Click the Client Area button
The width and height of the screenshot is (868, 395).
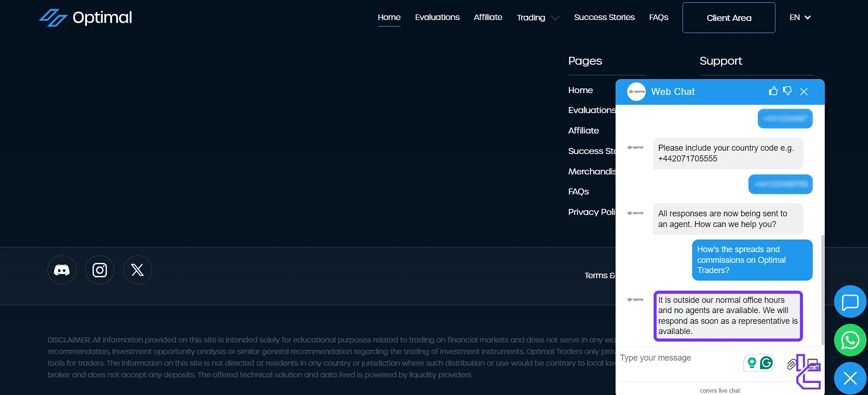[x=729, y=18]
